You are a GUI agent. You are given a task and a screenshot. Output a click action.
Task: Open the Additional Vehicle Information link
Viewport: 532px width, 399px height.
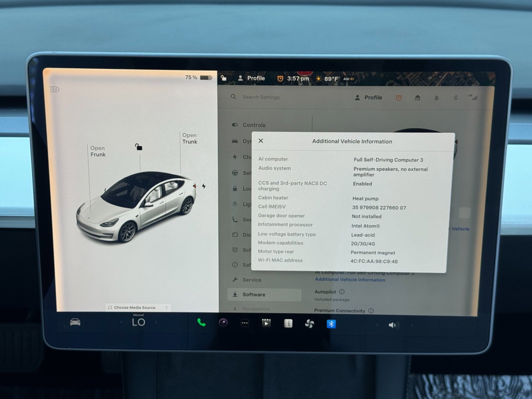pyautogui.click(x=349, y=279)
